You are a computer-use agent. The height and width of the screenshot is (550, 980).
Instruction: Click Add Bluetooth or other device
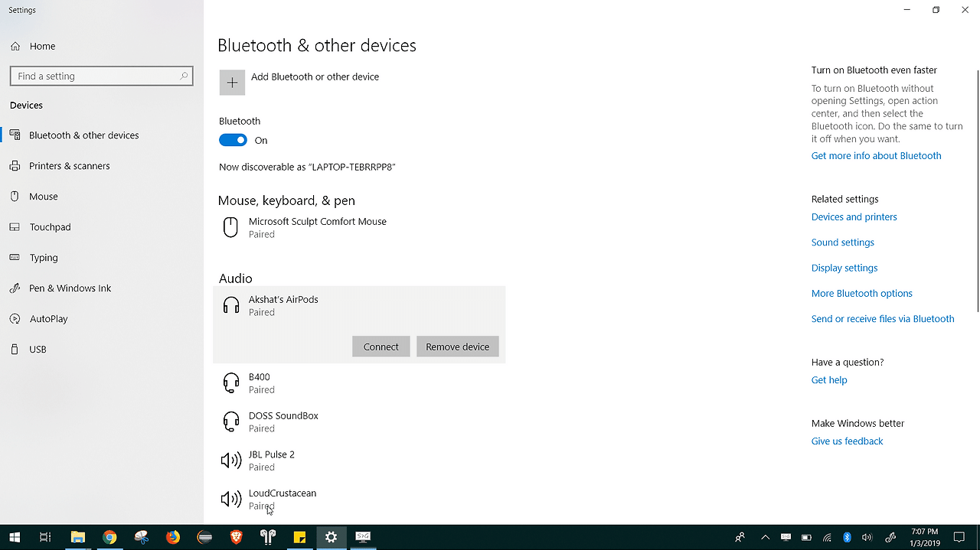[315, 76]
